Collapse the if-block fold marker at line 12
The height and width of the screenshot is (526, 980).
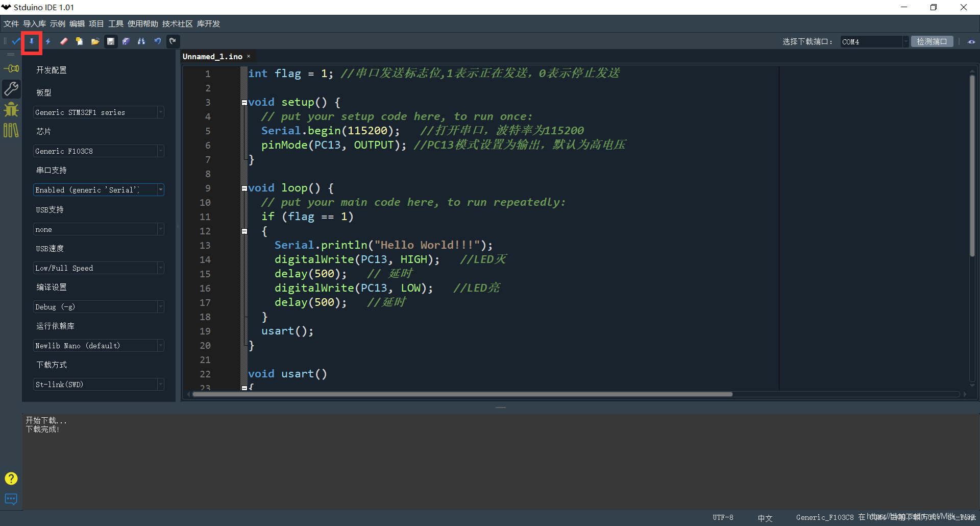(244, 231)
